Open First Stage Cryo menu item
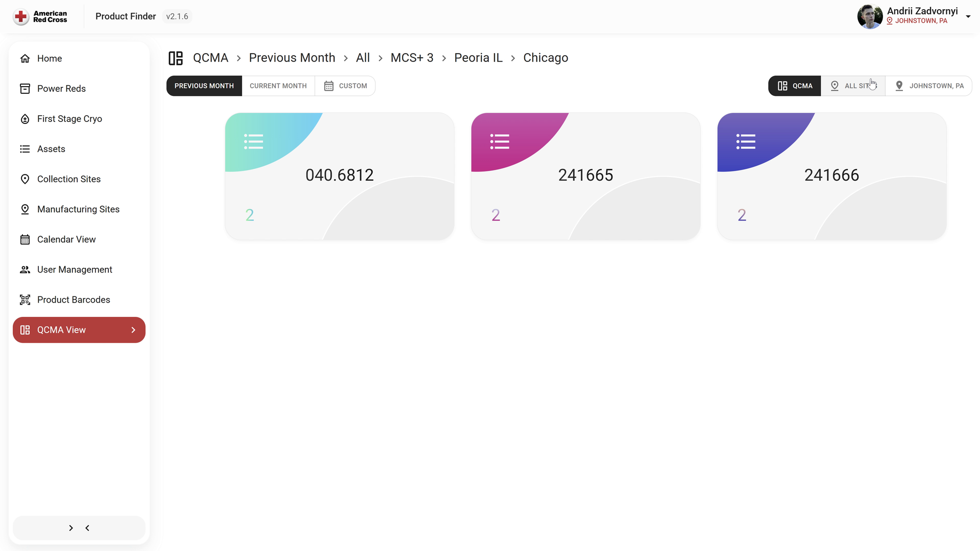Screen dimensions: 980x551 tap(79, 119)
